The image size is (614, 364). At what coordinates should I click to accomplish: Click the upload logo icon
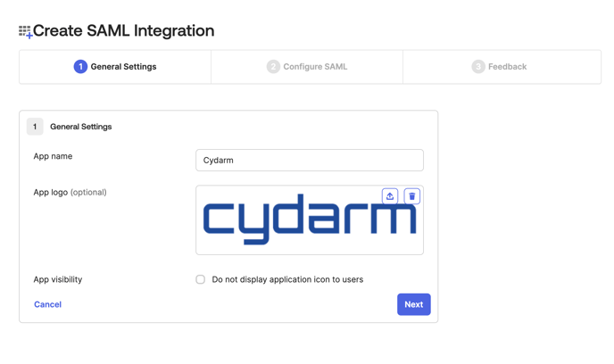click(x=390, y=196)
